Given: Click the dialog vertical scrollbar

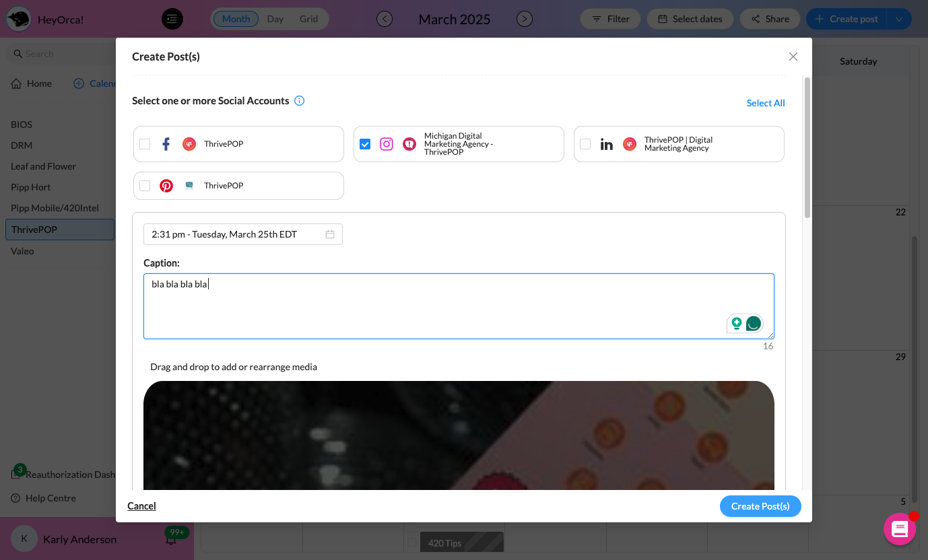Looking at the screenshot, I should click(x=807, y=147).
